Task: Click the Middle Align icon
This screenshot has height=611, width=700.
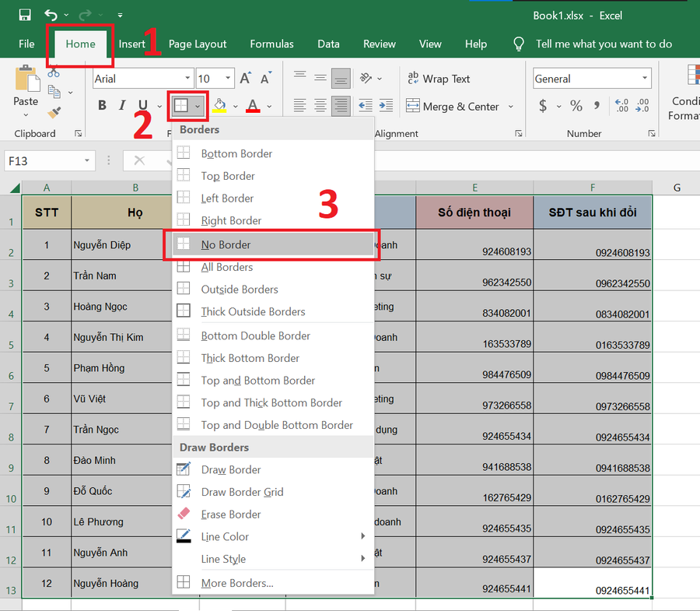Action: (320, 78)
